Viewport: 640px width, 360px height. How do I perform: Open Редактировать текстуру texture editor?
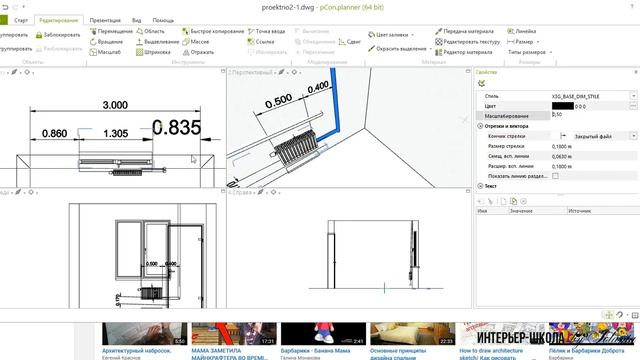coord(468,42)
